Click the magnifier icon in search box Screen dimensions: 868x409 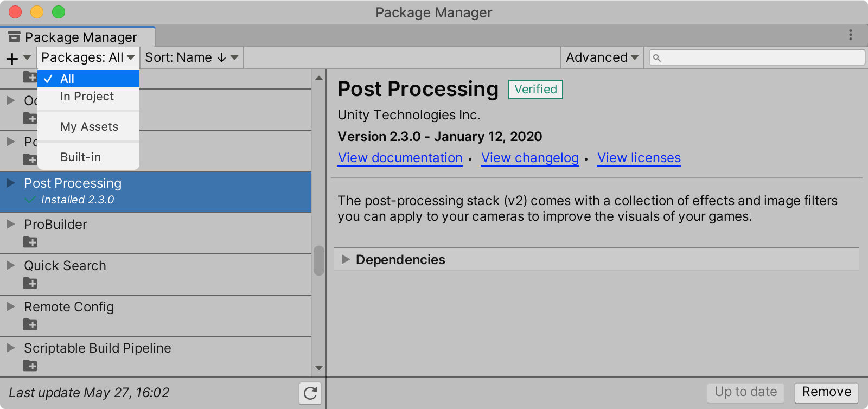point(656,58)
